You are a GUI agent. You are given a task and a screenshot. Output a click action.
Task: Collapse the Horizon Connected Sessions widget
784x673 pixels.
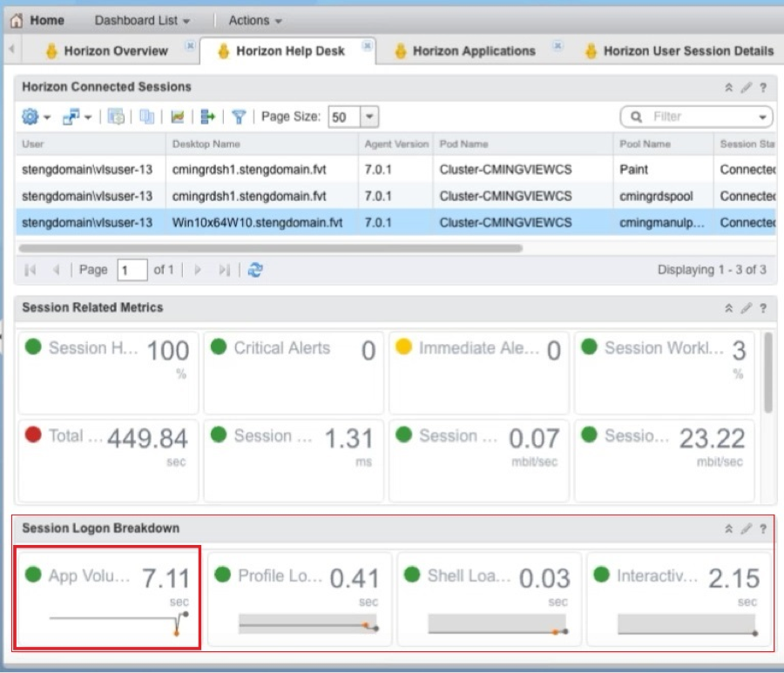(x=729, y=88)
